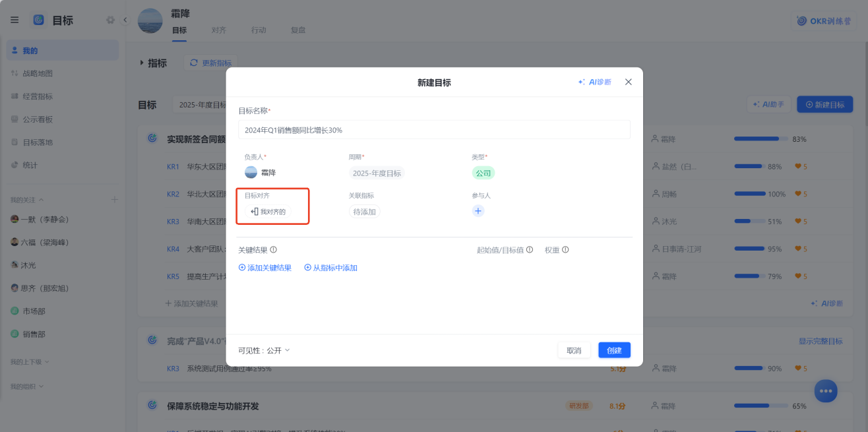
Task: Click AI诊断 at right of objective card
Action: (826, 303)
